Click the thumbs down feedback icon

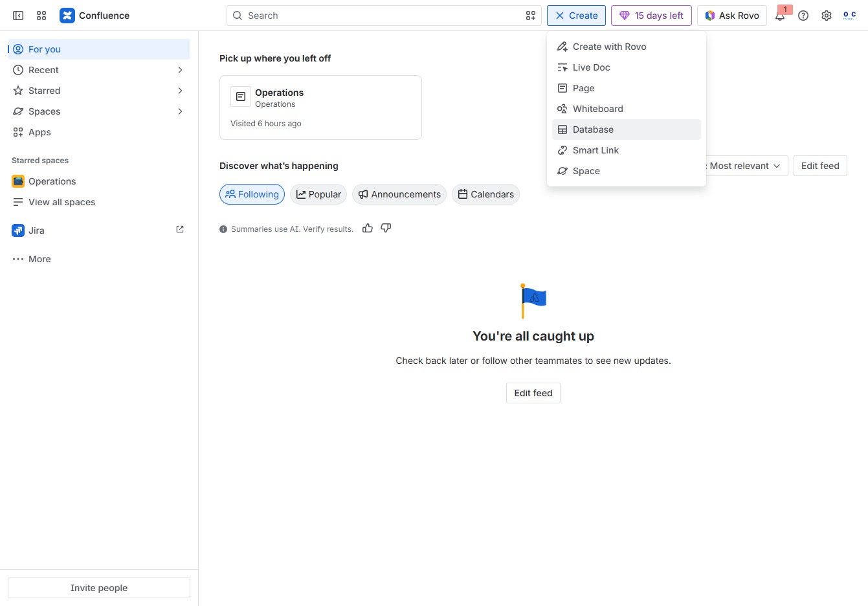(x=386, y=228)
